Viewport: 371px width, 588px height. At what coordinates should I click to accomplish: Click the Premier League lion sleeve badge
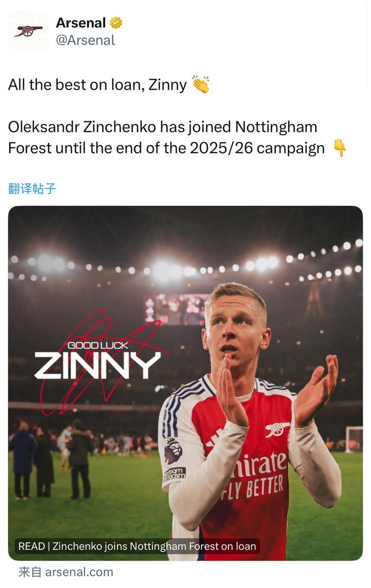(x=173, y=450)
